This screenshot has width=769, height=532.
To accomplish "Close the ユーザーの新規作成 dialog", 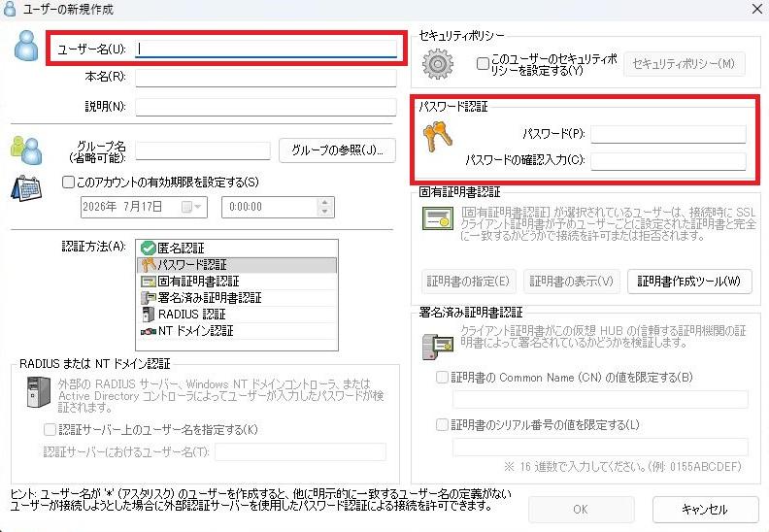I will 756,9.
